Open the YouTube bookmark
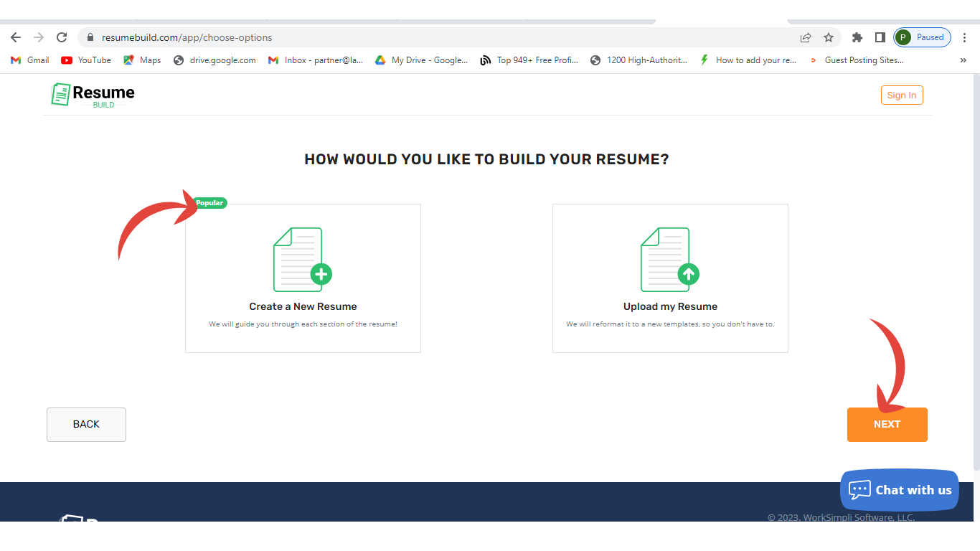Image resolution: width=980 pixels, height=551 pixels. coord(86,60)
